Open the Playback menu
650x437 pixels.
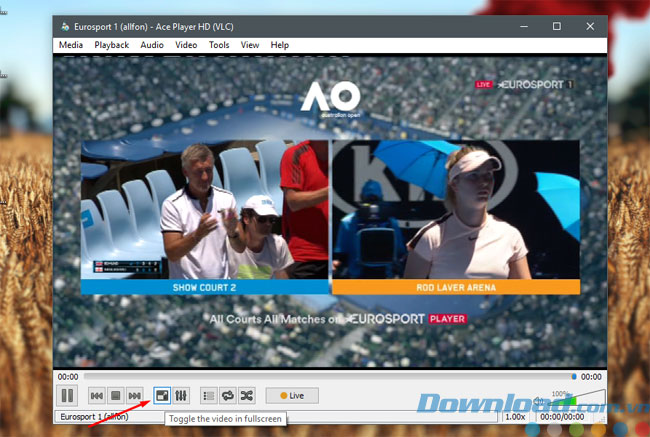pos(111,45)
